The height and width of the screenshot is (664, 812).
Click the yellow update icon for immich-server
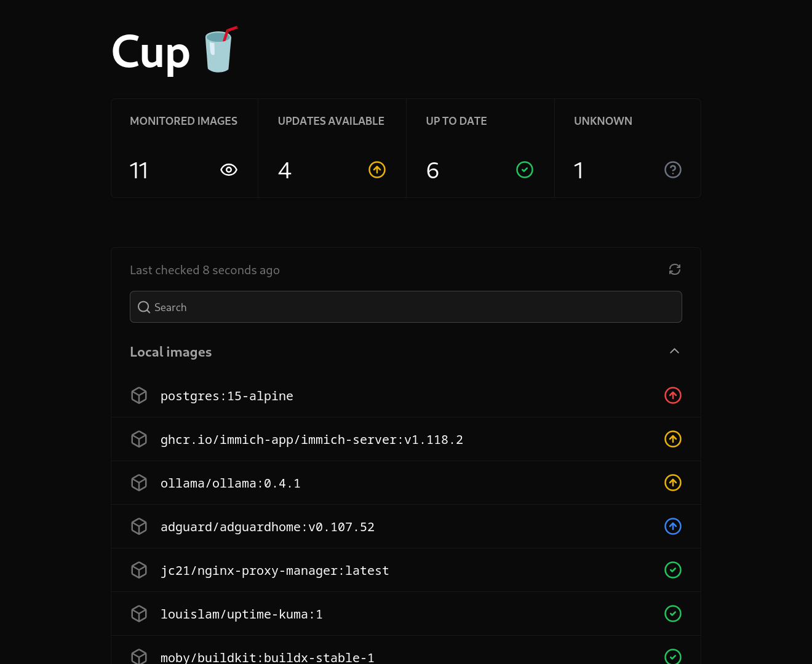click(673, 439)
